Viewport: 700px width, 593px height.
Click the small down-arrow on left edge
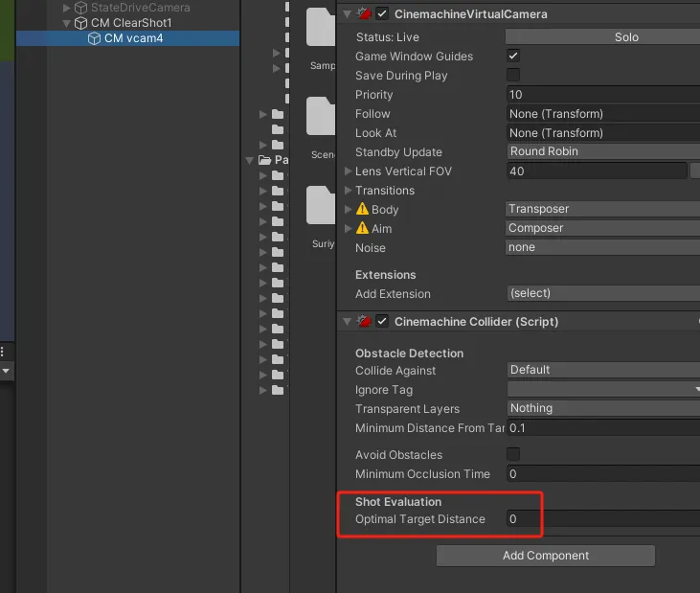(6, 371)
